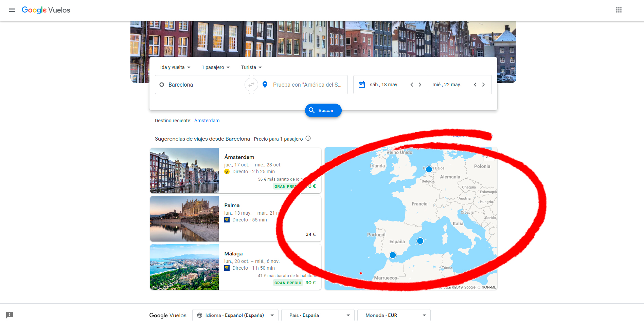Open the price info icon
This screenshot has height=323, width=644.
tap(308, 138)
